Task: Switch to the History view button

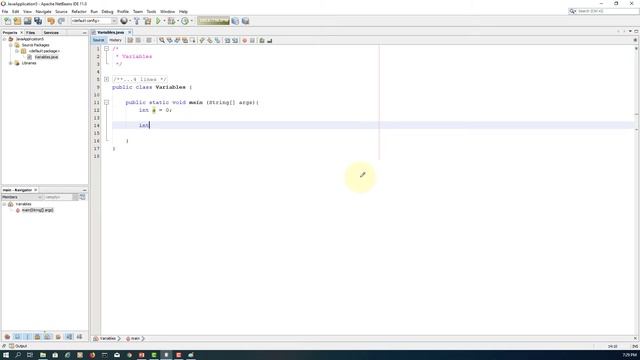Action: pos(115,40)
